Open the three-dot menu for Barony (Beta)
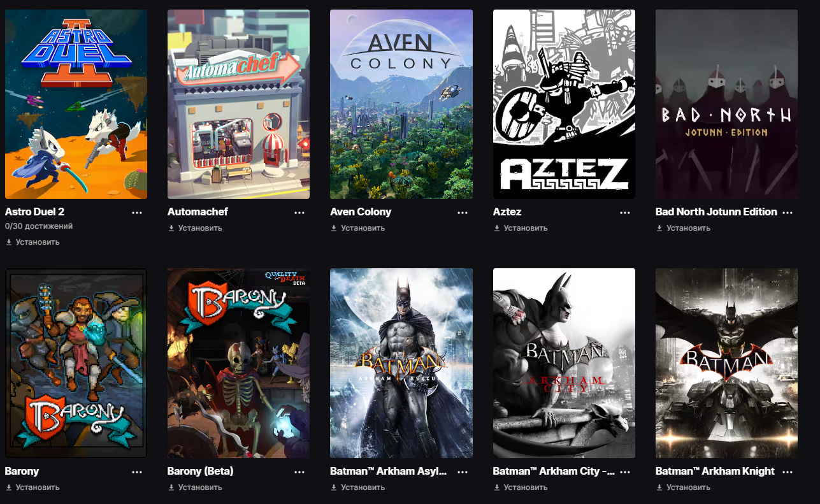The width and height of the screenshot is (820, 504). click(x=299, y=472)
